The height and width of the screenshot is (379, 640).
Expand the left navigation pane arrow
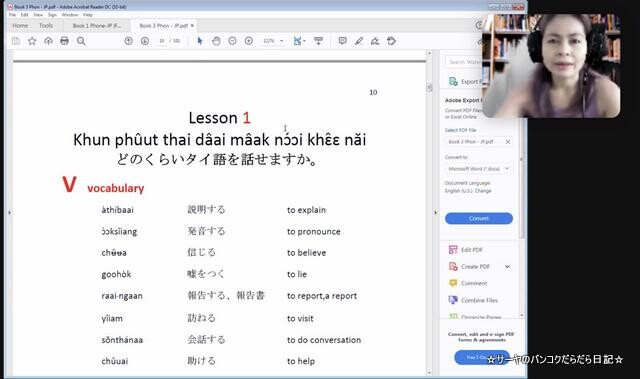click(x=9, y=213)
